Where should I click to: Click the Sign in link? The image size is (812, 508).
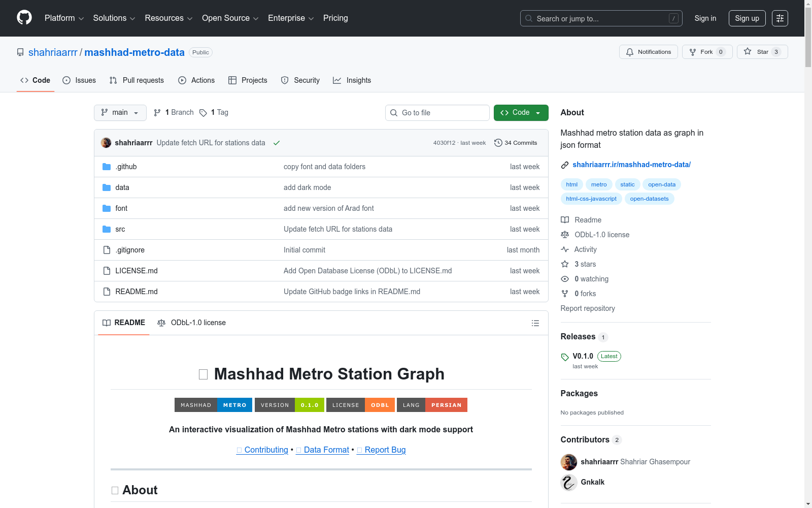[x=705, y=18]
